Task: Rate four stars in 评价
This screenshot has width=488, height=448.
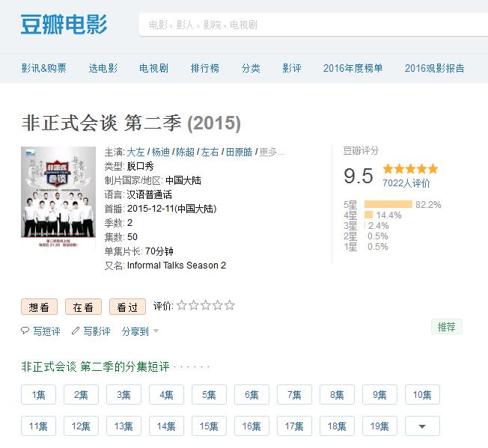Action: click(x=218, y=305)
